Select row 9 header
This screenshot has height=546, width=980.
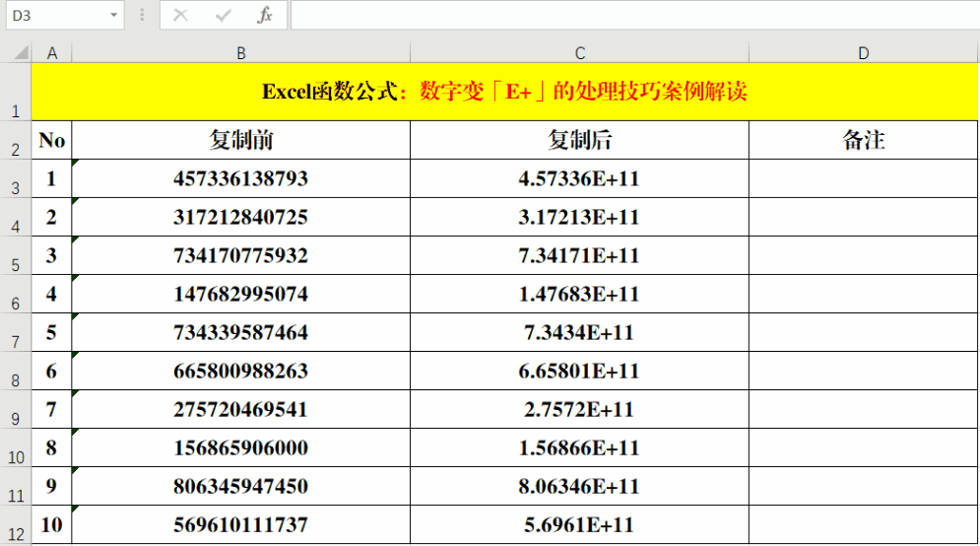(x=16, y=409)
